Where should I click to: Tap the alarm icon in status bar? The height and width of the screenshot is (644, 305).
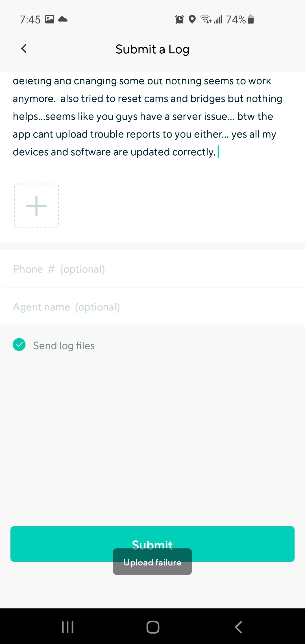(179, 19)
